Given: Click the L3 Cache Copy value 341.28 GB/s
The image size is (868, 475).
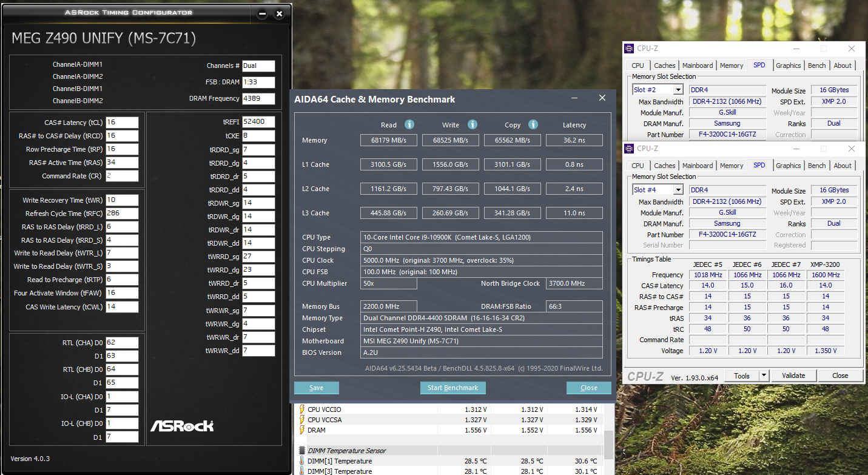Looking at the screenshot, I should coord(513,213).
